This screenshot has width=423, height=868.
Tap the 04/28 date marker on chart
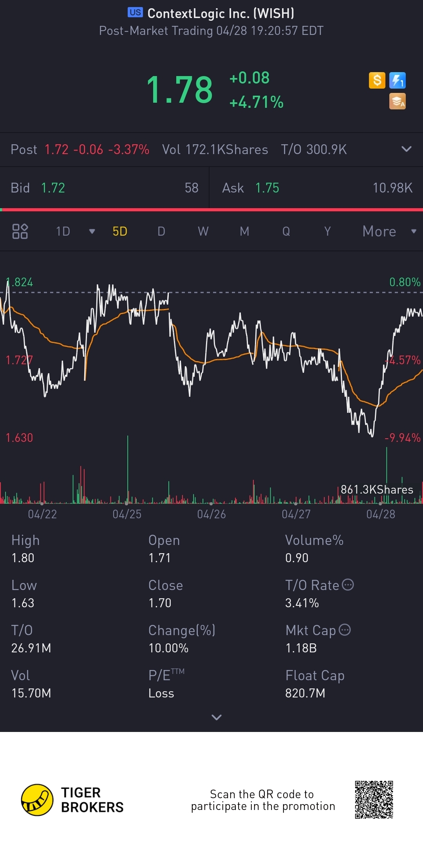[x=381, y=514]
